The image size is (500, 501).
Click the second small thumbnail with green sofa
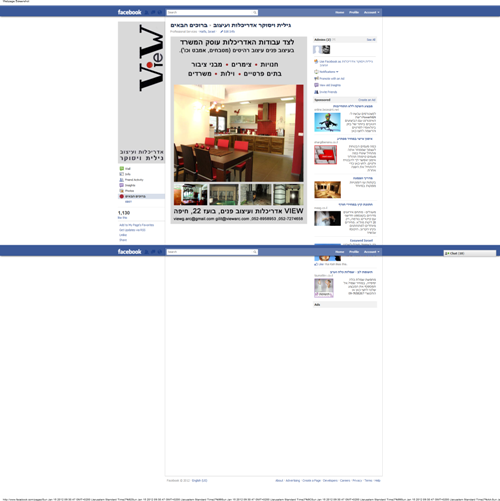click(224, 194)
